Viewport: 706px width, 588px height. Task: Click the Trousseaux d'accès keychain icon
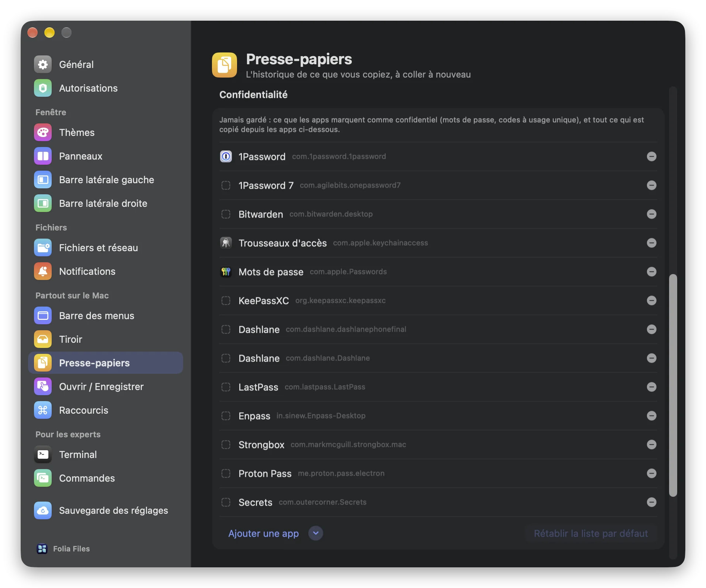coord(226,243)
